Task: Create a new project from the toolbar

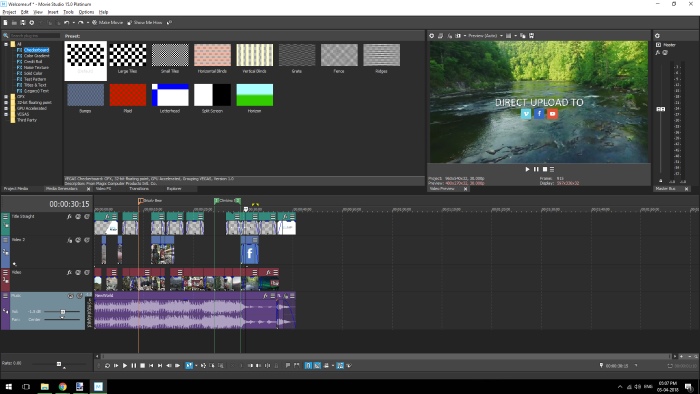Action: click(x=5, y=22)
